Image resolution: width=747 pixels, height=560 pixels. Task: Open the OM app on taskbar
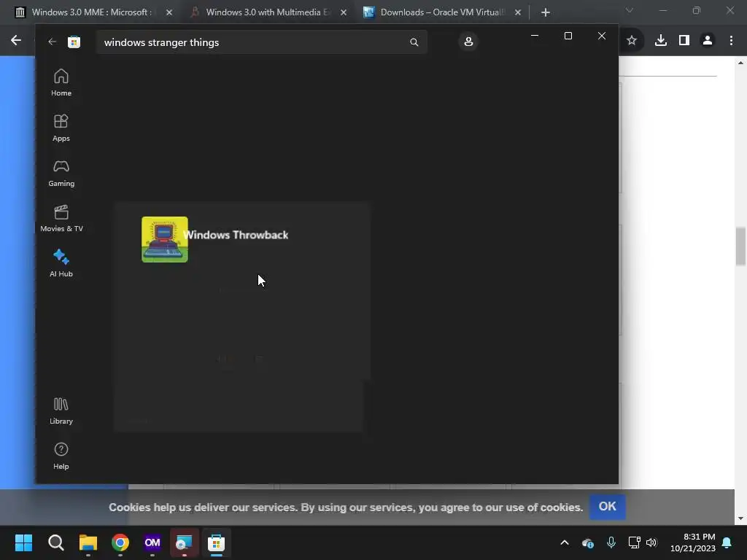152,542
